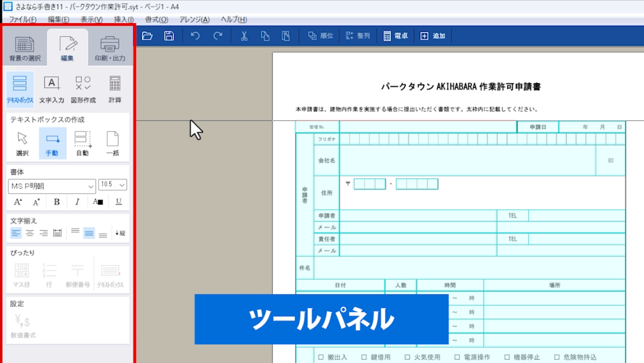This screenshot has height=363, width=644.
Task: Select 自動 textbox creation mode
Action: click(x=82, y=143)
